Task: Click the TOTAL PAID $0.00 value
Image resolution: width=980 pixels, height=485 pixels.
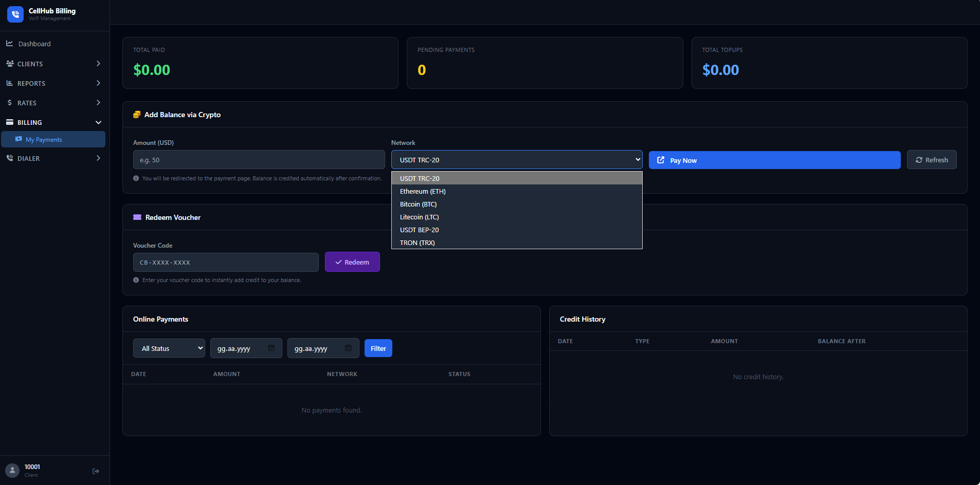Action: [x=152, y=70]
